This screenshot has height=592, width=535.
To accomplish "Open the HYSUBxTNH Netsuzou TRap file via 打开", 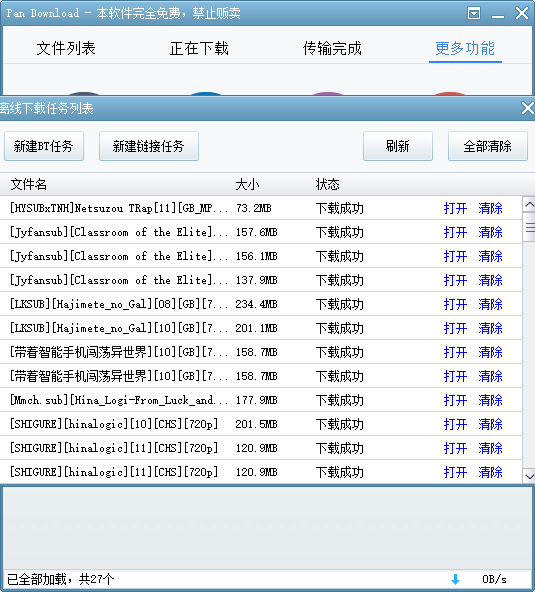I will click(x=455, y=208).
